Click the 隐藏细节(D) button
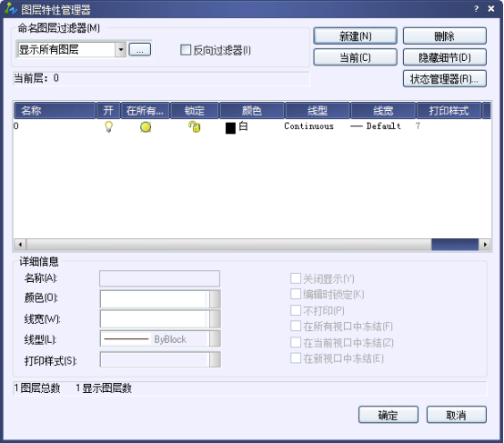Viewport: 504px width, 443px height. (x=445, y=57)
